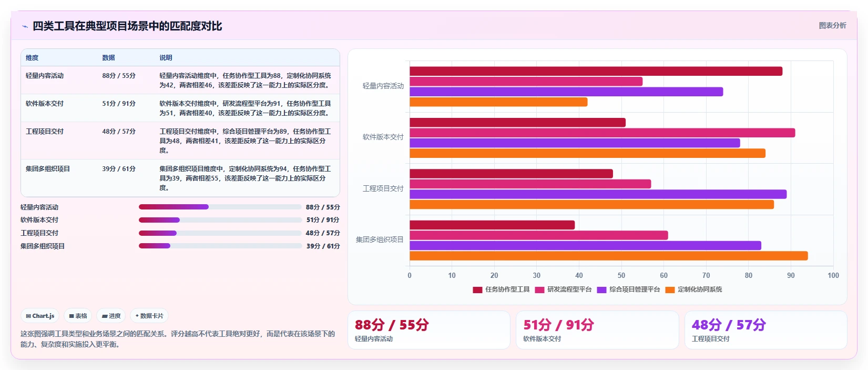
Task: Toggle the 定制化协同系统 legend swatch
Action: click(x=670, y=289)
